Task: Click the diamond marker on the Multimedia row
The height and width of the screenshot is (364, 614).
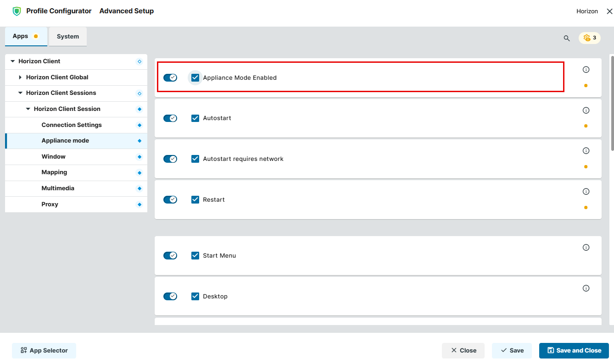Action: tap(140, 188)
